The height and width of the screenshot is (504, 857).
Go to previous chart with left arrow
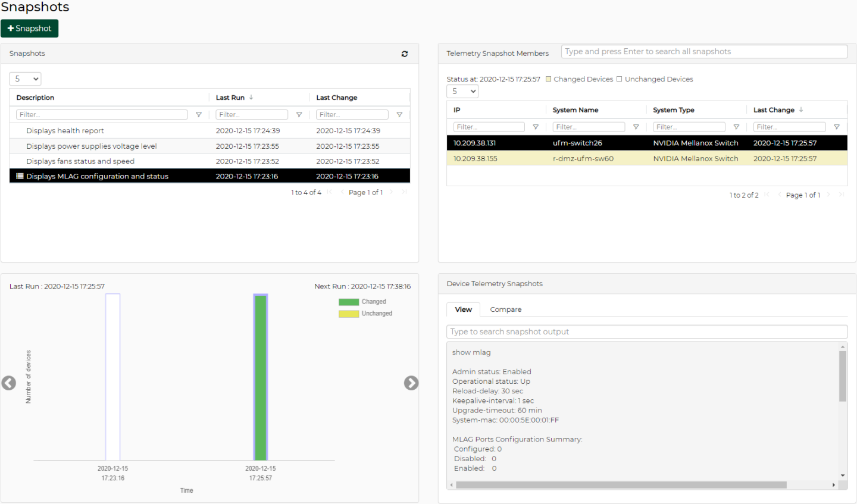pyautogui.click(x=9, y=383)
